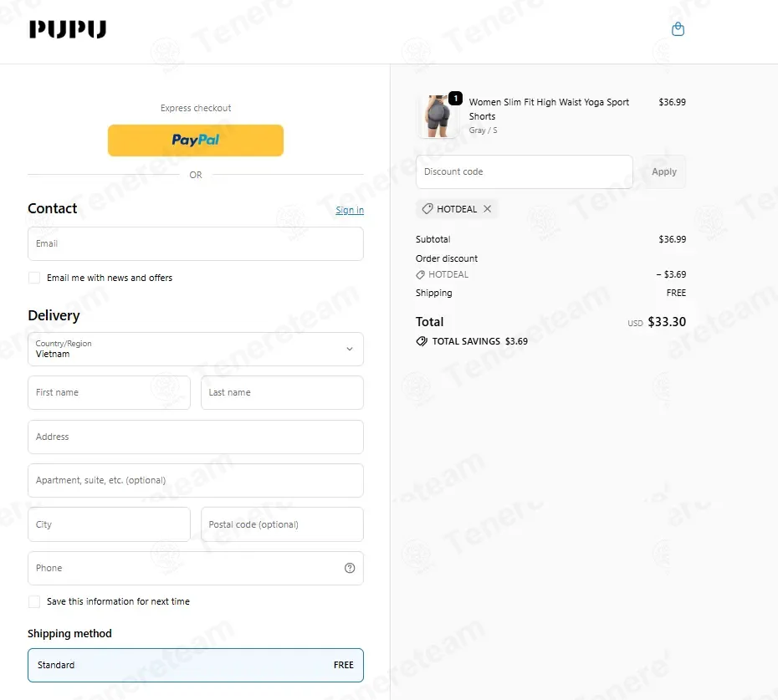Pay with PayPal express checkout button
The width and height of the screenshot is (778, 700).
[196, 141]
